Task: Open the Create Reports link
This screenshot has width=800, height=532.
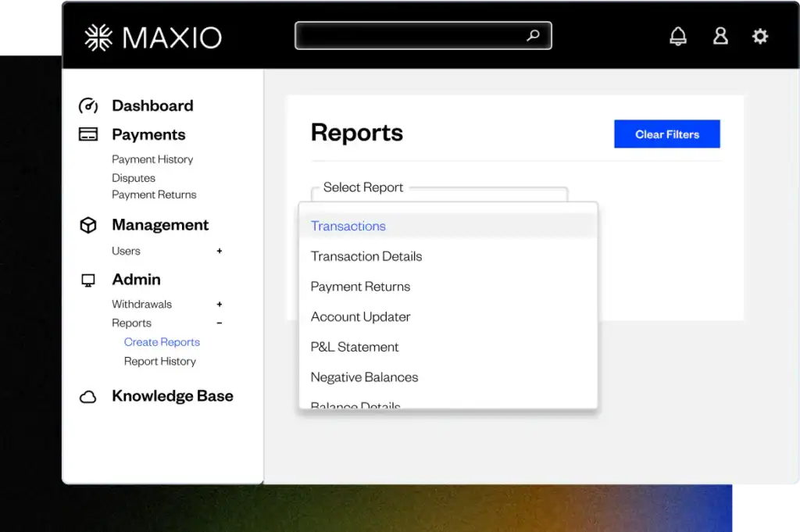Action: [x=162, y=341]
